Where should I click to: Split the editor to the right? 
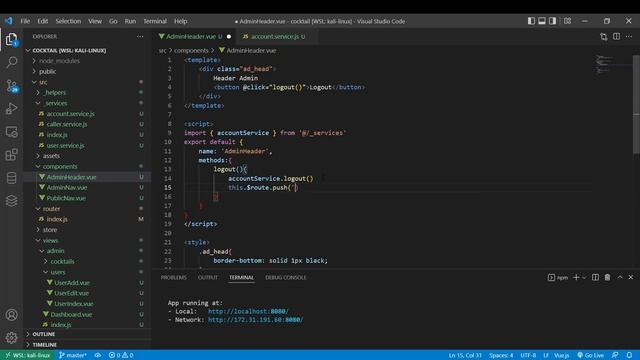pos(616,36)
